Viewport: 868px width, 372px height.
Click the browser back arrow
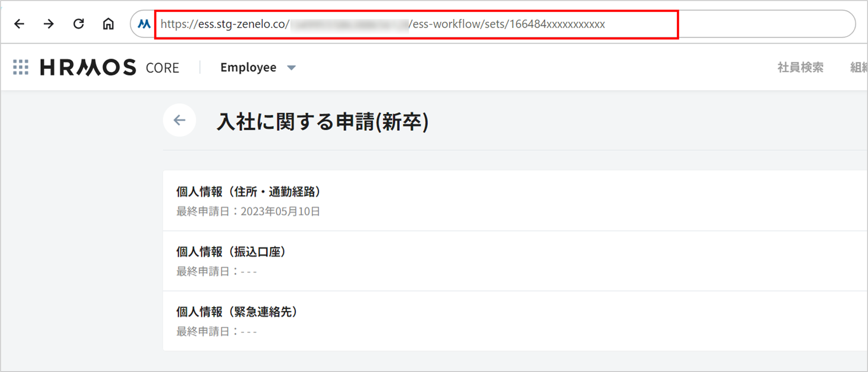click(19, 24)
